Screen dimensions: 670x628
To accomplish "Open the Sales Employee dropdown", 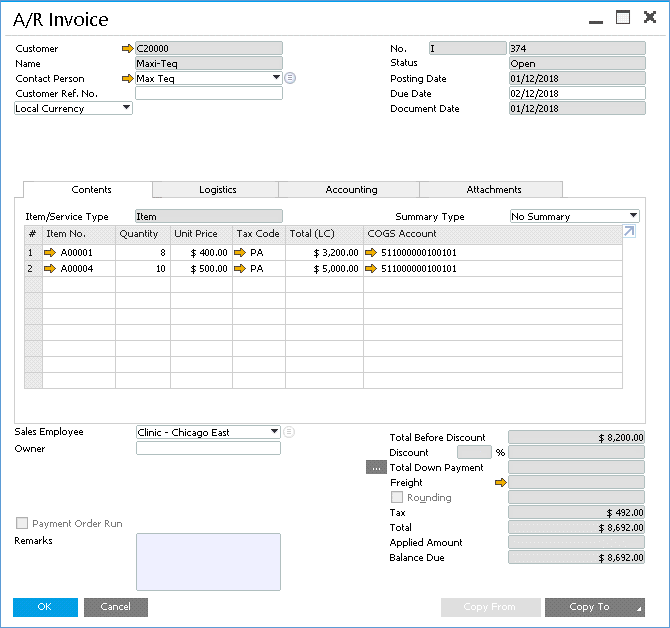I will [274, 432].
